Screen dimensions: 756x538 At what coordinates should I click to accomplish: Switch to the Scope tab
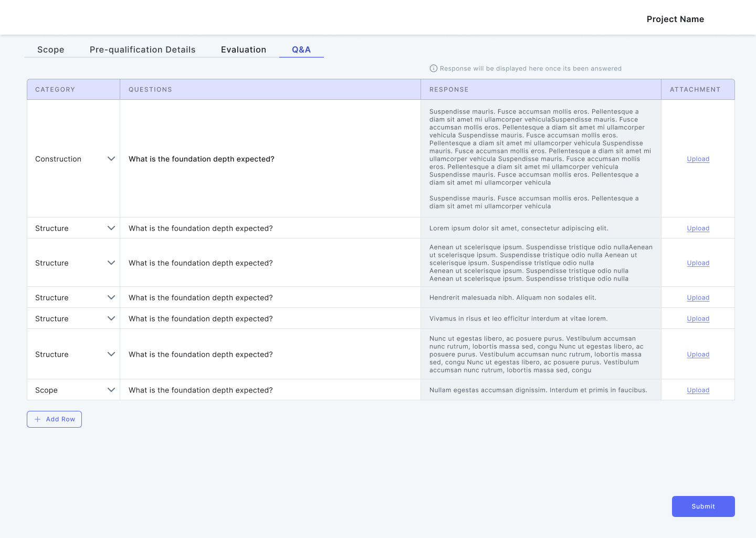50,49
